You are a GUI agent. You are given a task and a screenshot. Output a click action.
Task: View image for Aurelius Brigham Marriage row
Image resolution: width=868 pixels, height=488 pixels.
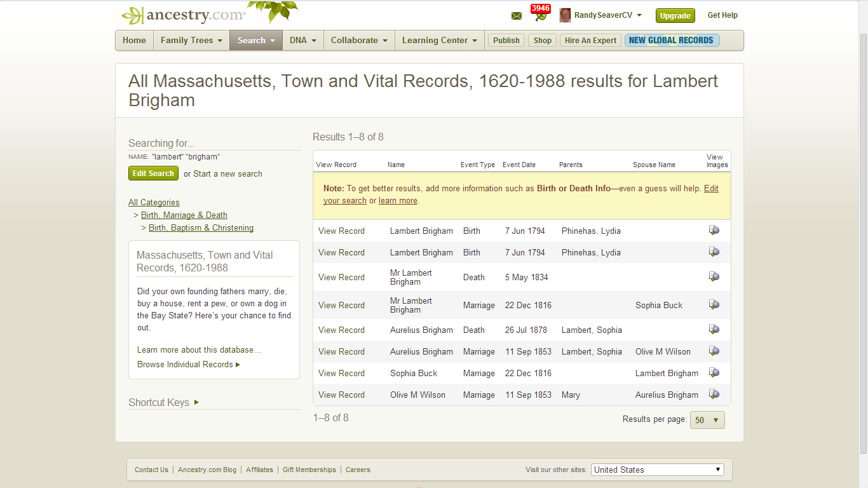(x=714, y=351)
